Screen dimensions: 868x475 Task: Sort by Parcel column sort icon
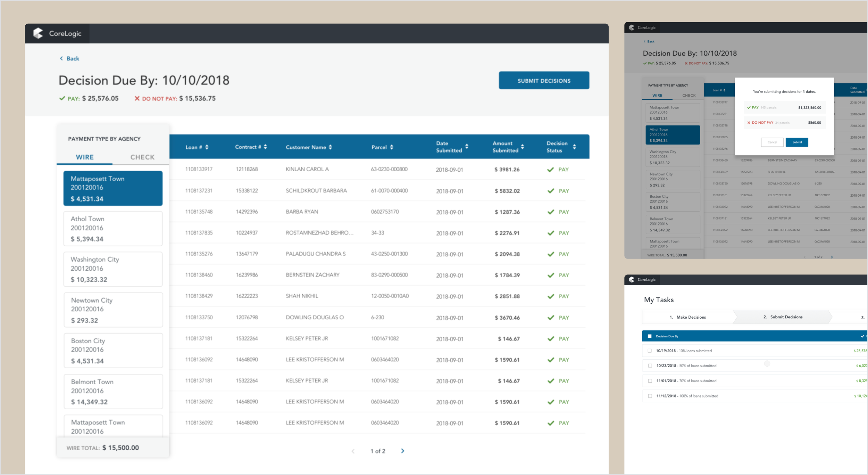[x=392, y=147]
